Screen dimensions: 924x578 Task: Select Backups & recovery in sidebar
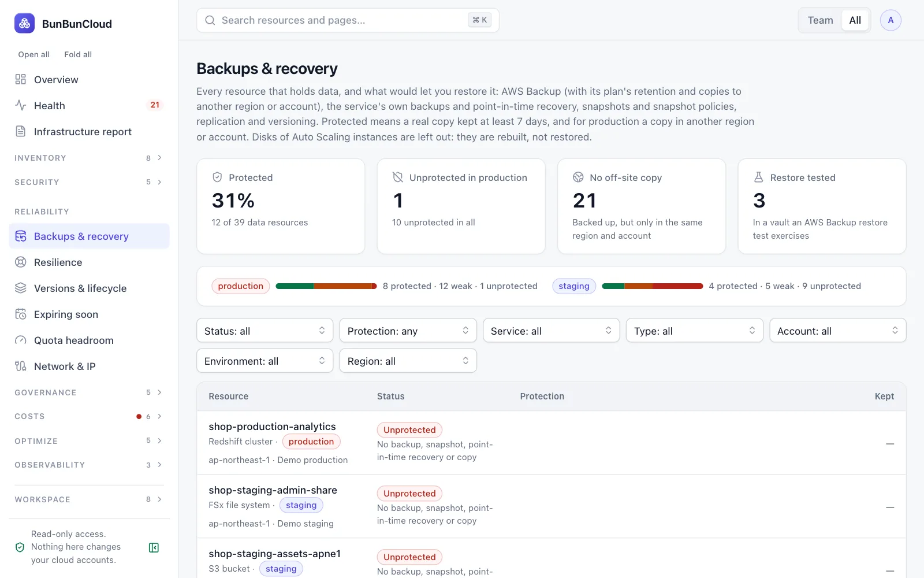[x=89, y=236]
